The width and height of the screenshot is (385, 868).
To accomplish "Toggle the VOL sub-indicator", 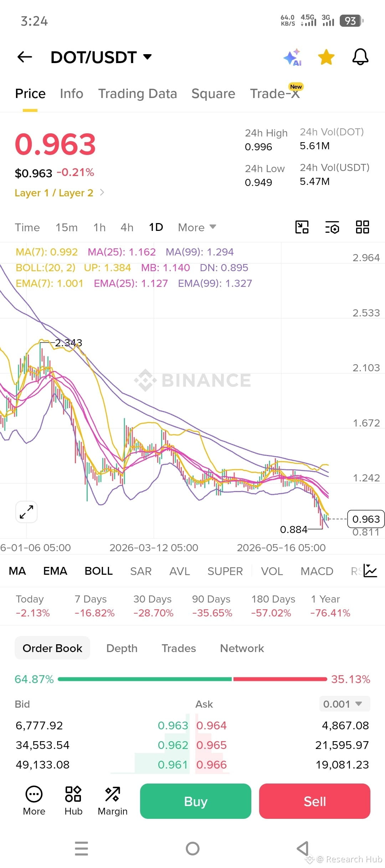I will coord(272,571).
